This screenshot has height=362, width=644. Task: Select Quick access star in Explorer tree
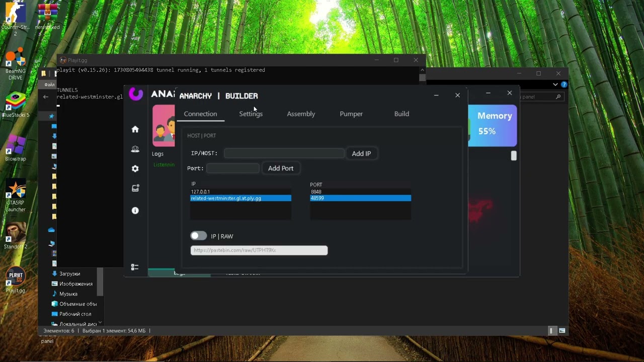tap(51, 116)
